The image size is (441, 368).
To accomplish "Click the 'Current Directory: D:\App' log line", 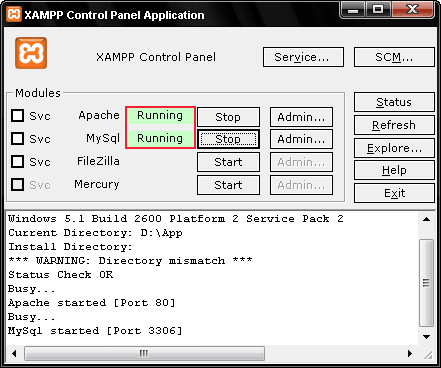I will click(x=95, y=233).
